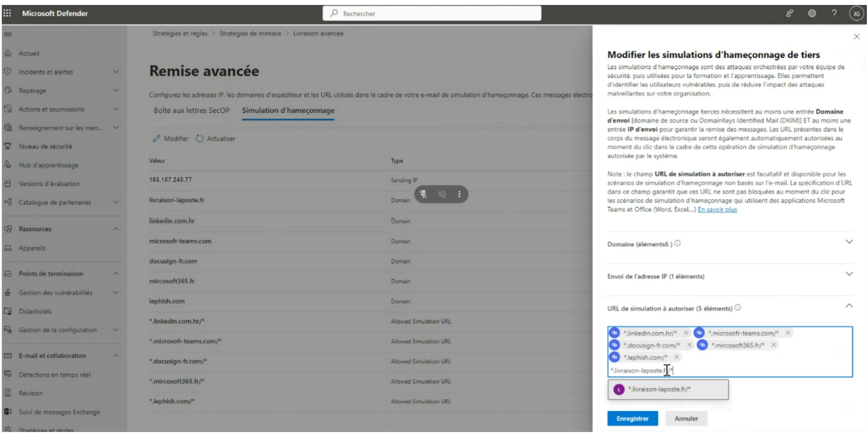Image resolution: width=868 pixels, height=437 pixels.
Task: Expand the Domaine section chevron
Action: [x=849, y=242]
